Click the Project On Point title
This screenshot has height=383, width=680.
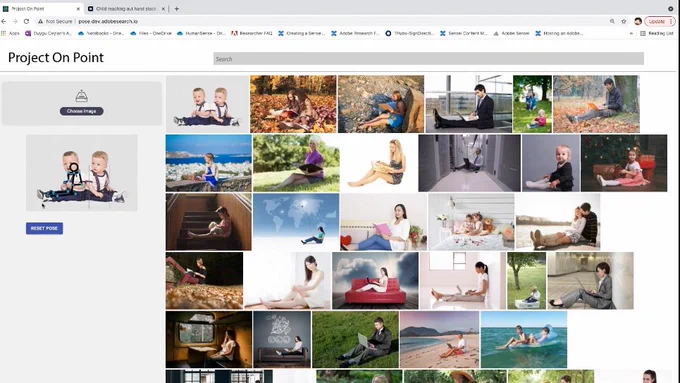click(x=56, y=58)
